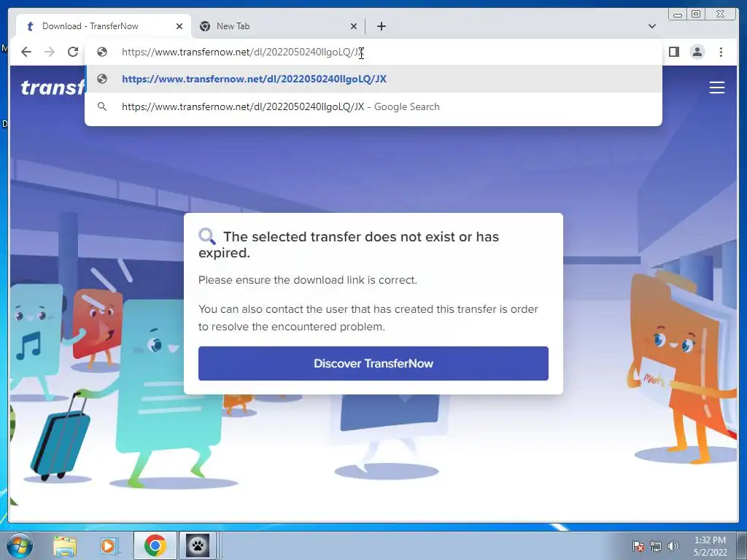
Task: Open the network status tray icon
Action: click(x=656, y=546)
